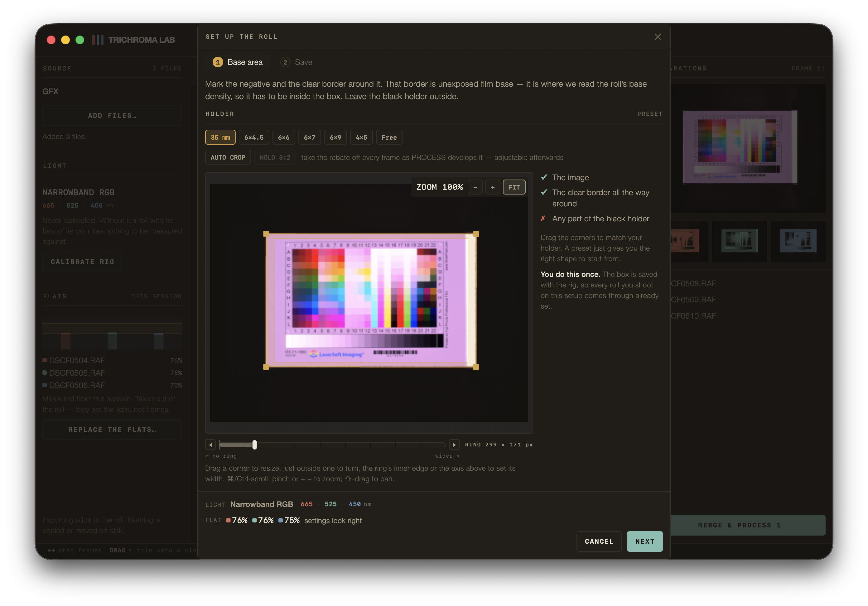868x606 pixels.
Task: Toggle HOLD 3:2 aspect lock
Action: pyautogui.click(x=275, y=157)
